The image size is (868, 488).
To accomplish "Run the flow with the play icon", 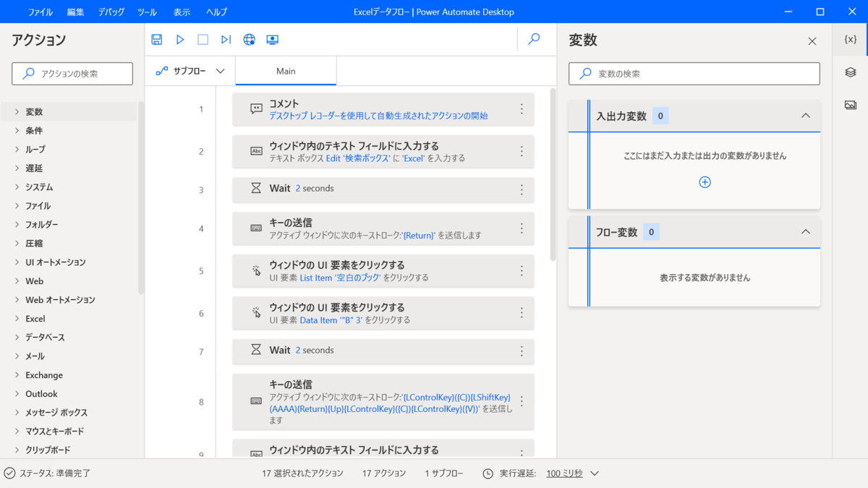I will (x=180, y=40).
